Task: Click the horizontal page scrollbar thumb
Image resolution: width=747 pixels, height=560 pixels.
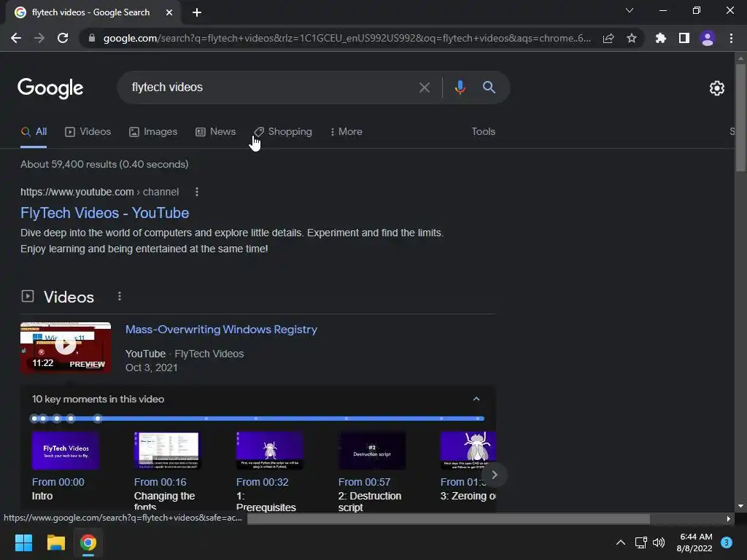Action: [449, 518]
